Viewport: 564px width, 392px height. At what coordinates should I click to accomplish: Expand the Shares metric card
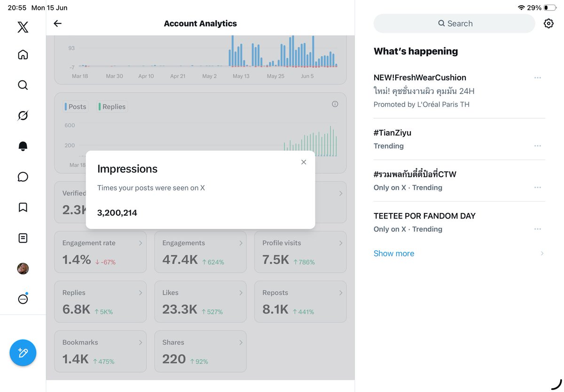click(200, 352)
